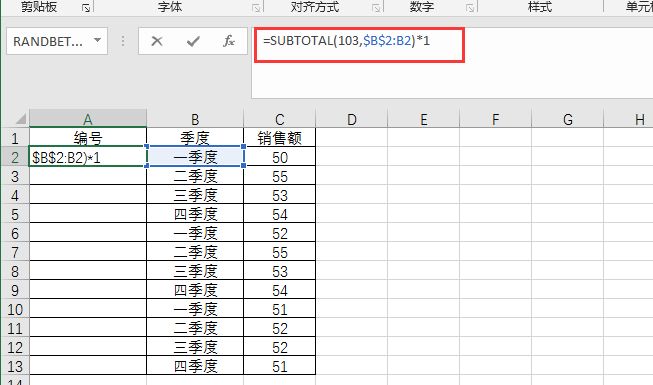Click cell C10 with value 51
Image resolution: width=653 pixels, height=385 pixels.
[x=280, y=309]
